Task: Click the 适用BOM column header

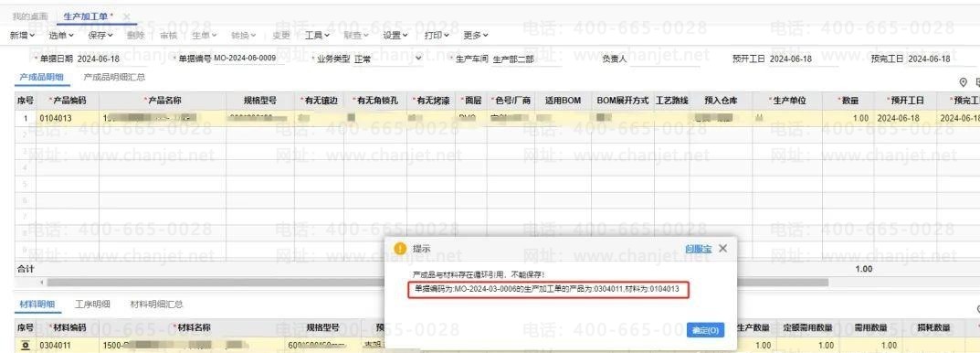Action: pyautogui.click(x=563, y=101)
